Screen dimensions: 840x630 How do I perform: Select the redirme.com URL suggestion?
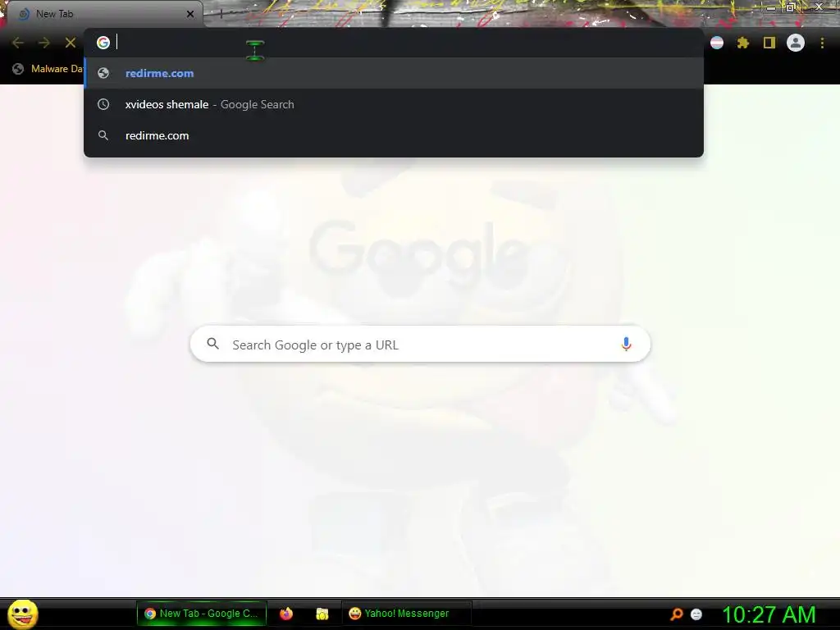click(x=394, y=73)
